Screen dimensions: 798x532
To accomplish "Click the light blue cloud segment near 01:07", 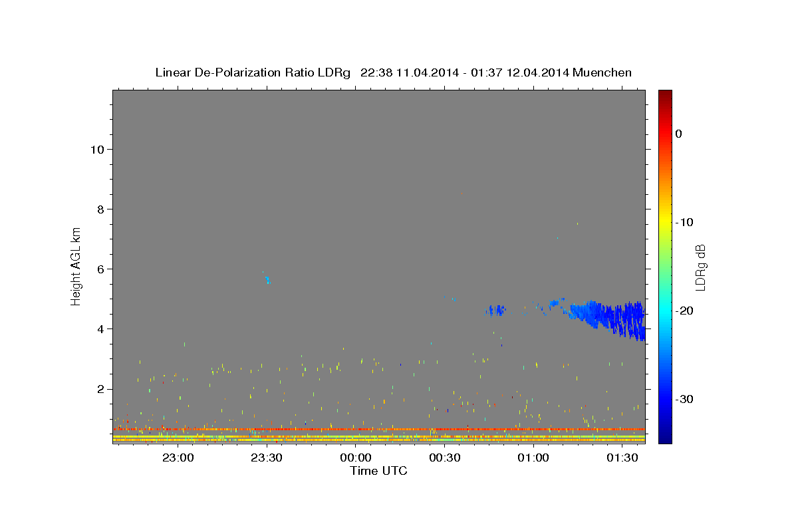I will [x=557, y=303].
